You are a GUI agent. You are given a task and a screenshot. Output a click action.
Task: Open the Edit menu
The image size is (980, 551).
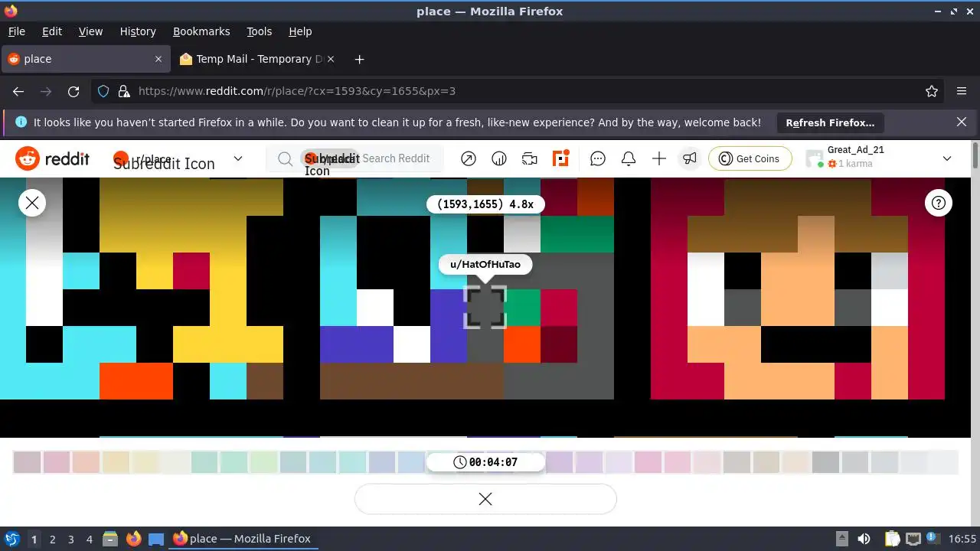52,31
